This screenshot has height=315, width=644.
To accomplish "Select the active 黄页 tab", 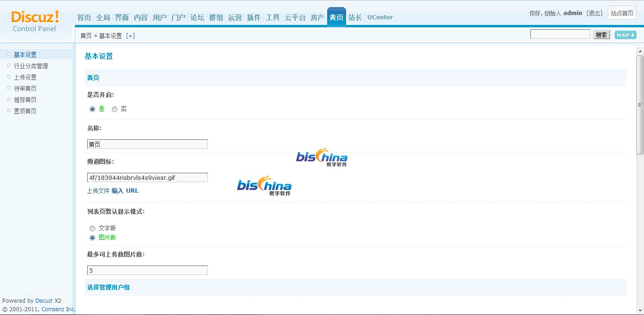I will (x=337, y=17).
